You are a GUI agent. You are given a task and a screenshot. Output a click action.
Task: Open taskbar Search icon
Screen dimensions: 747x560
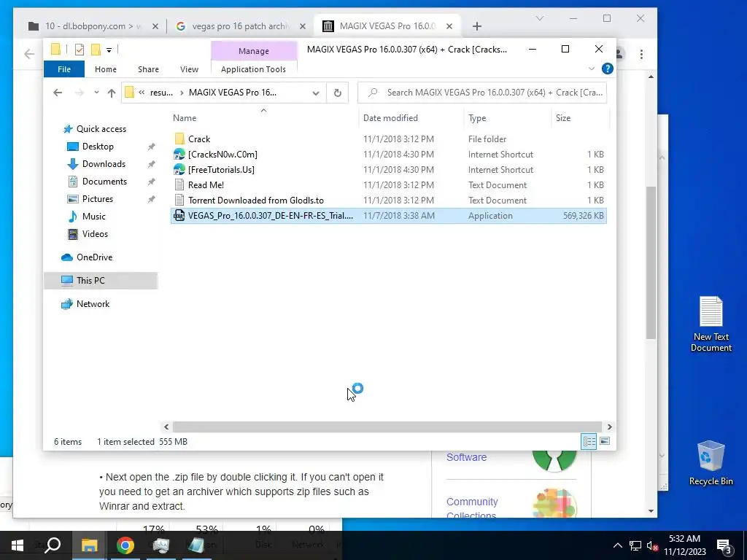53,545
